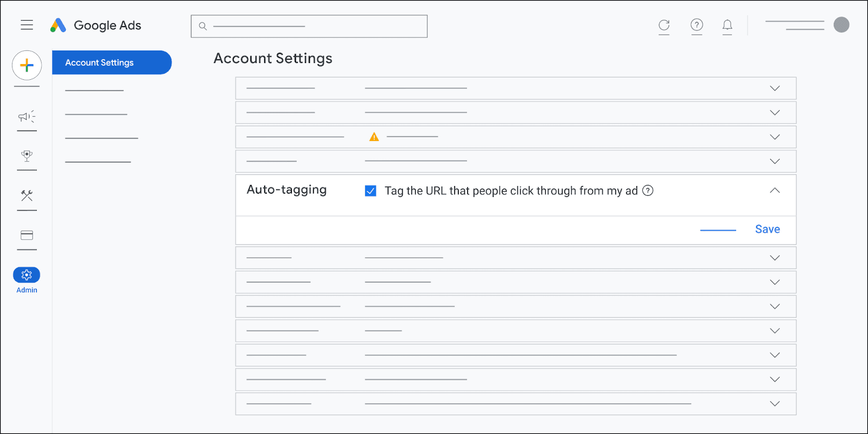Open the hamburger main menu
The width and height of the screenshot is (868, 434).
(x=27, y=25)
